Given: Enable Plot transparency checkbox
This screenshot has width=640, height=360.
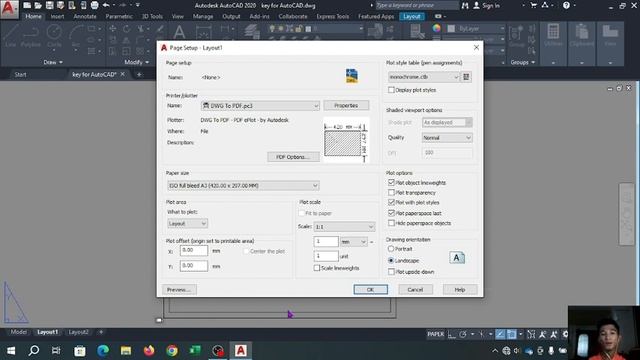Looking at the screenshot, I should (x=391, y=192).
